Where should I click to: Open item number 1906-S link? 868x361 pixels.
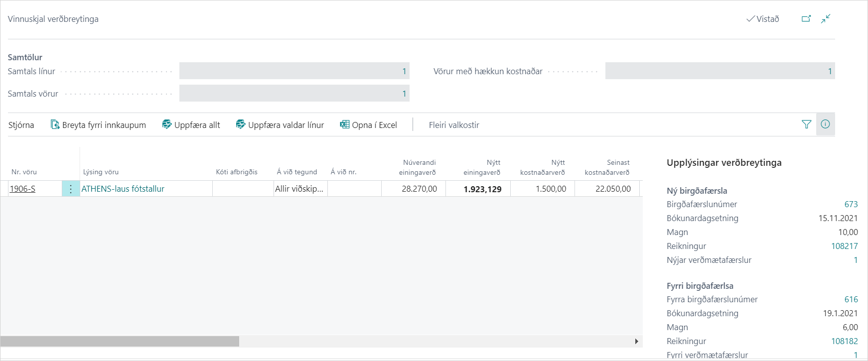pyautogui.click(x=22, y=189)
